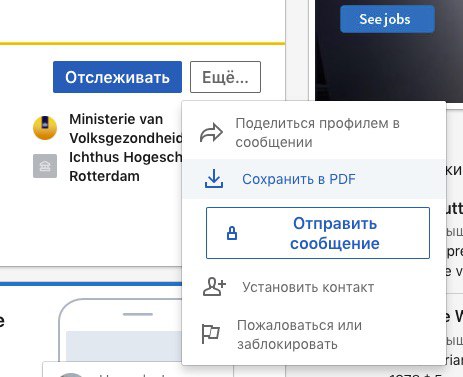Choose Пожаловаться или заблокировать option
Screen dimensions: 463x377
(x=314, y=334)
